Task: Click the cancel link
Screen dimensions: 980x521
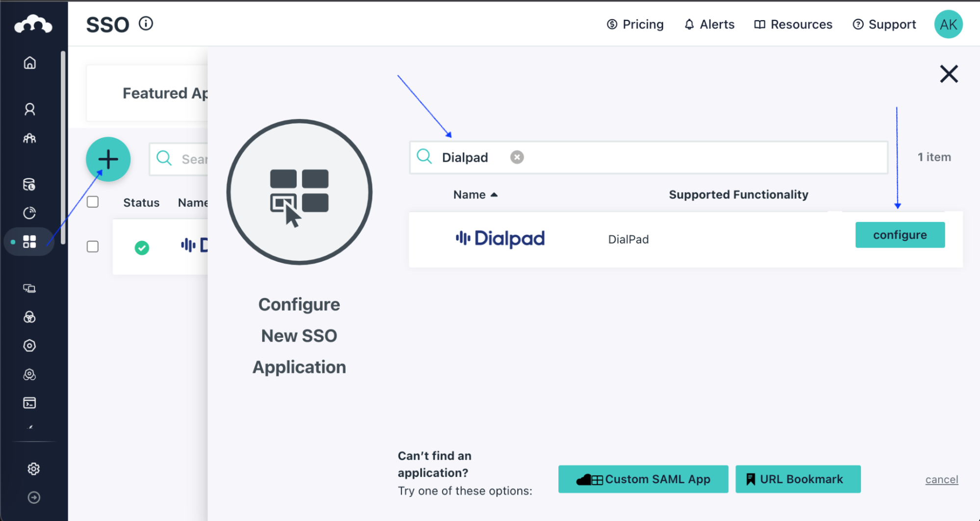Action: point(941,479)
